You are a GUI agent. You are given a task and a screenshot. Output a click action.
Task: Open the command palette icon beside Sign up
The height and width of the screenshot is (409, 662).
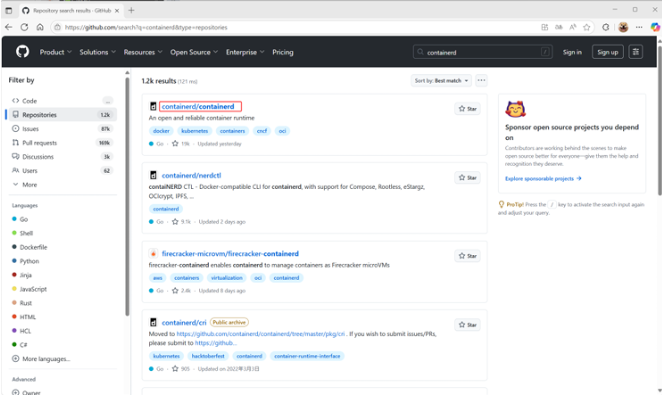click(x=636, y=52)
